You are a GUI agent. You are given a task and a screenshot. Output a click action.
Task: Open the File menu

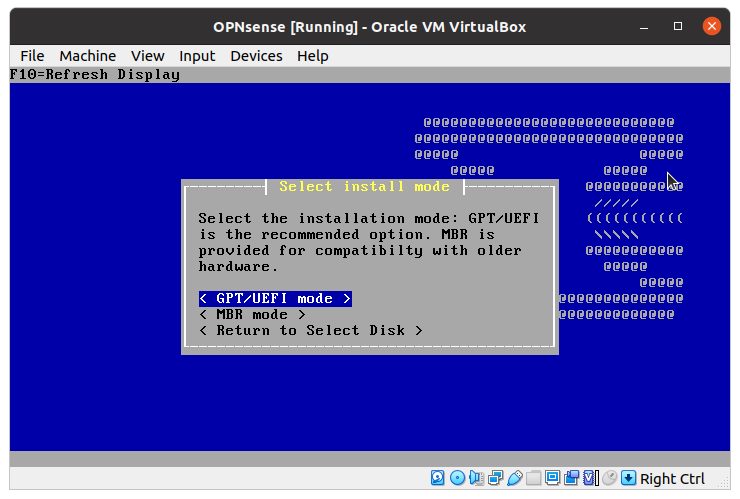[32, 56]
